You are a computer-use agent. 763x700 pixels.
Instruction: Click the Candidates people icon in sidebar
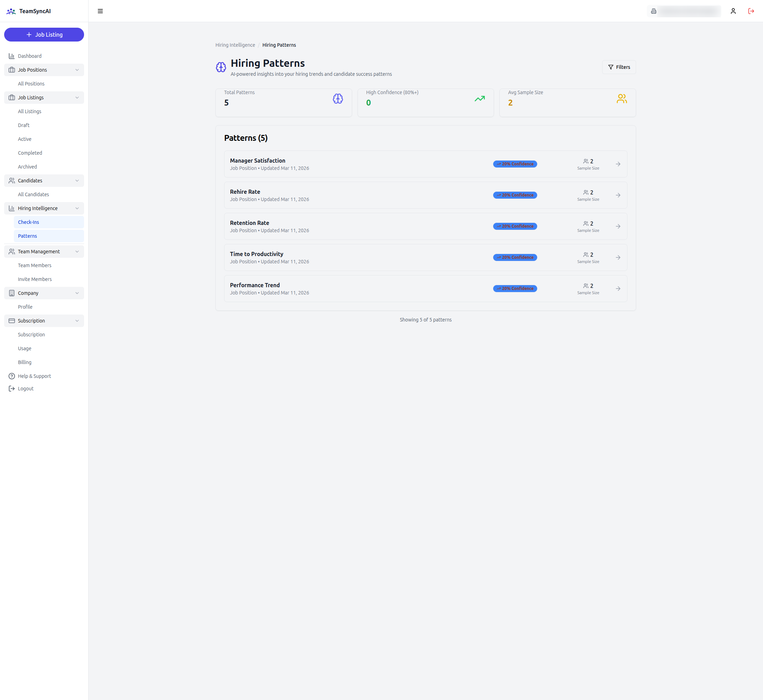(12, 180)
